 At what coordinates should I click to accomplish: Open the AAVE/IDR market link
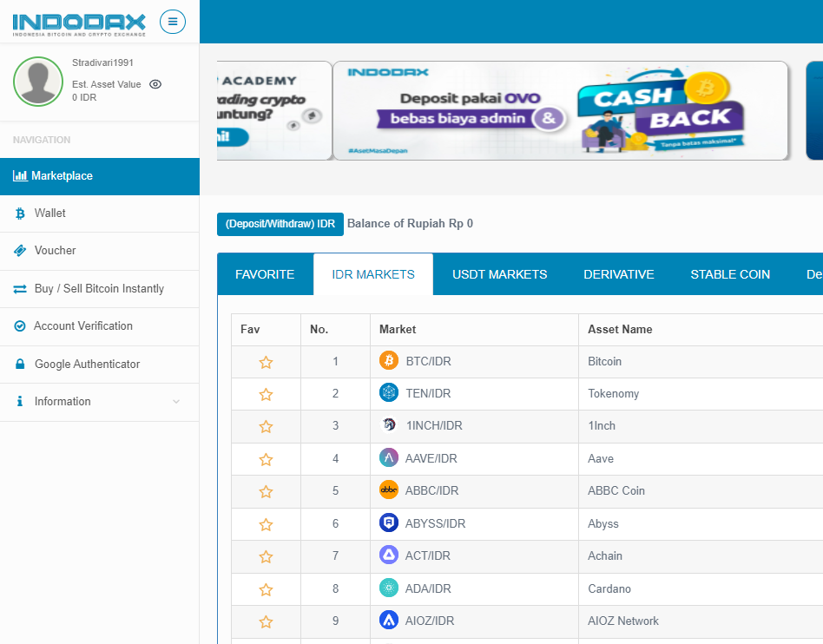tap(431, 459)
